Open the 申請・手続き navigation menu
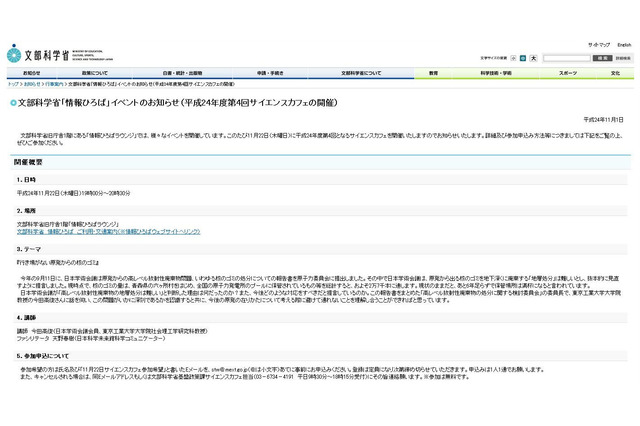 tap(270, 73)
